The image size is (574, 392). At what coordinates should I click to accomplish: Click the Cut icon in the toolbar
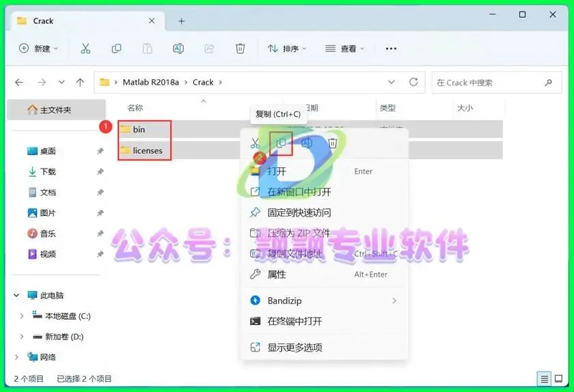[85, 48]
